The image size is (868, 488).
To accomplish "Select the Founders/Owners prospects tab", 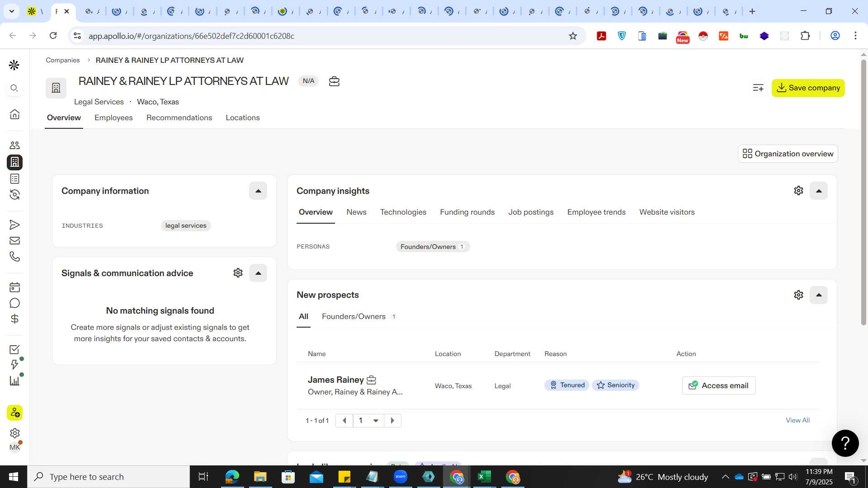I will point(359,316).
